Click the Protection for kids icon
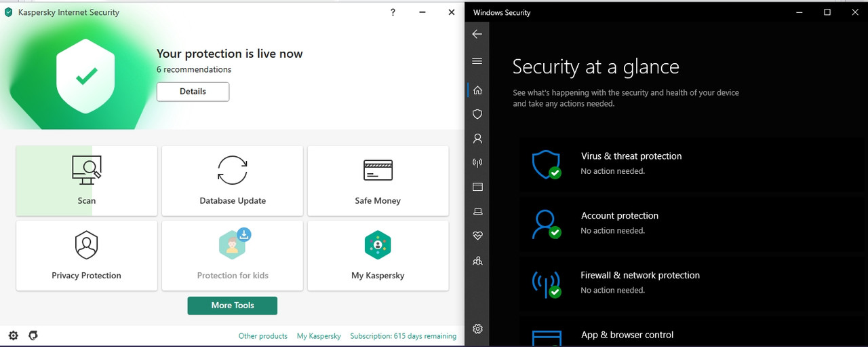The image size is (868, 347). tap(235, 244)
